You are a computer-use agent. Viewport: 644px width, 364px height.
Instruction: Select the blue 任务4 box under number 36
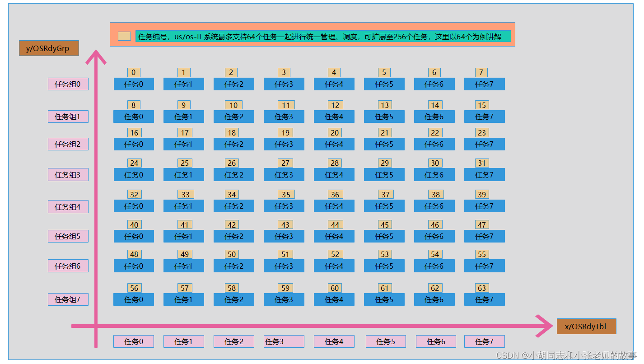[x=334, y=206]
